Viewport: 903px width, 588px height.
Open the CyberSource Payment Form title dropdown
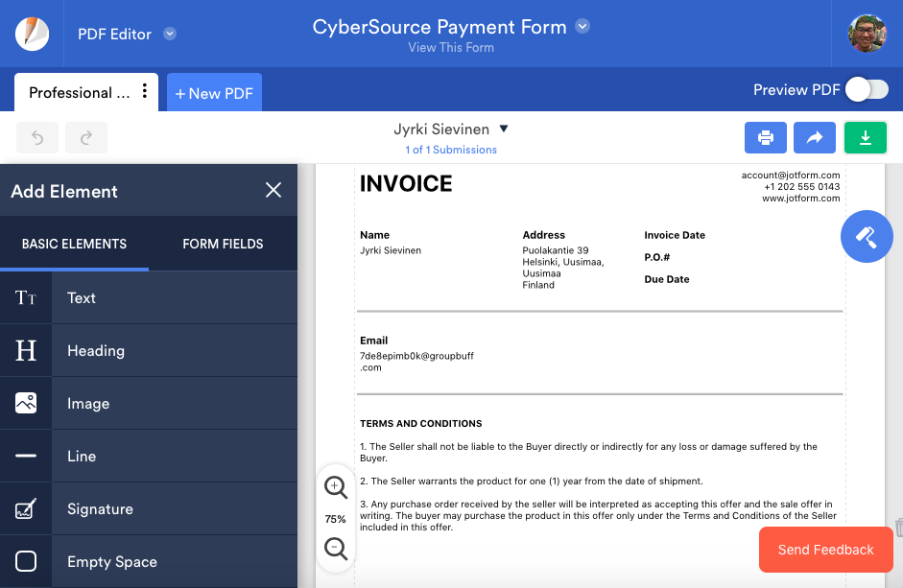point(582,27)
